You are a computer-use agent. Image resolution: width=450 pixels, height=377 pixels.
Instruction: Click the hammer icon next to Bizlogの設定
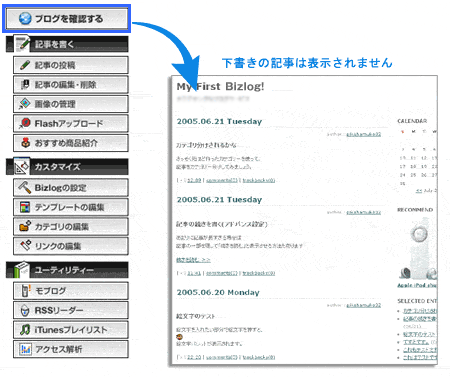click(x=25, y=187)
